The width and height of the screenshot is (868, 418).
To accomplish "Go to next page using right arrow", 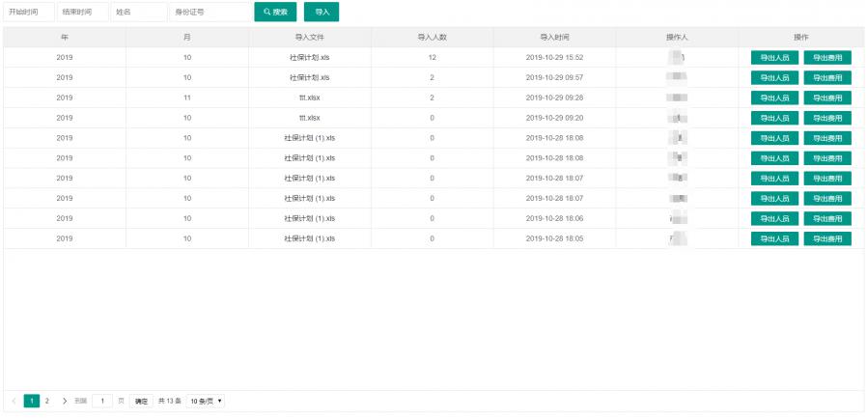I will point(65,401).
